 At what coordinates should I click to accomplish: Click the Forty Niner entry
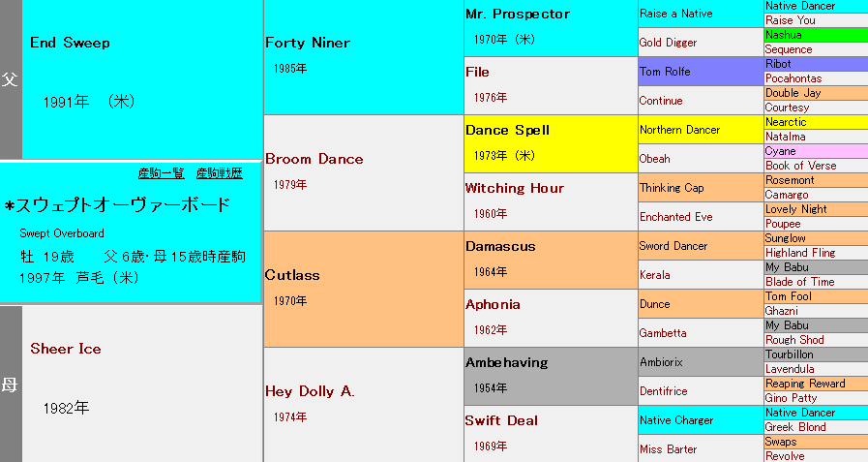363,57
